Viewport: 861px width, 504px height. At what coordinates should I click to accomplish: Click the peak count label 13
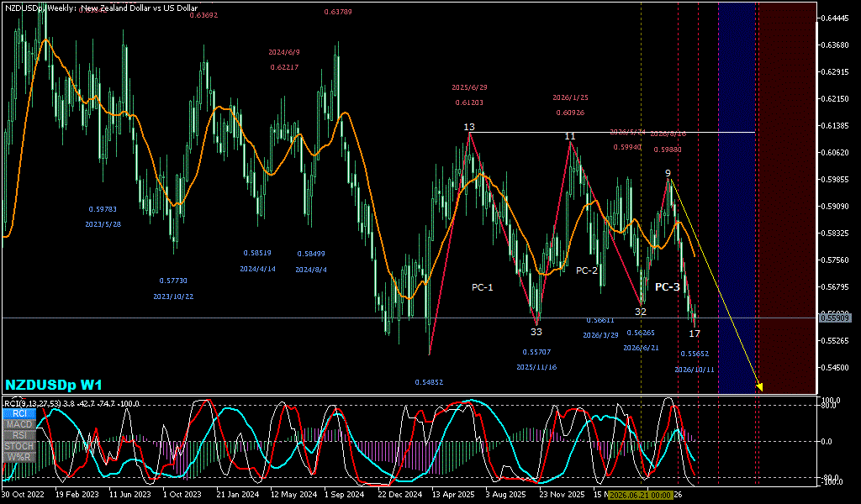tap(469, 127)
